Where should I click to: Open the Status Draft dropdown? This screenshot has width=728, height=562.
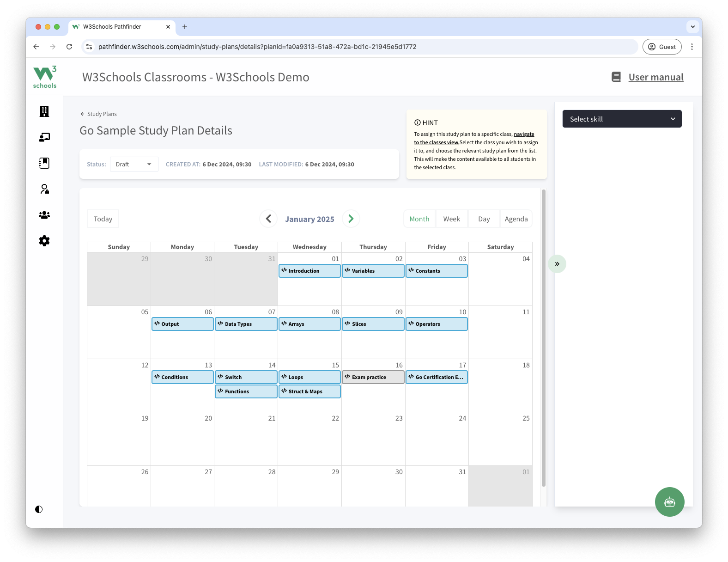pyautogui.click(x=134, y=164)
